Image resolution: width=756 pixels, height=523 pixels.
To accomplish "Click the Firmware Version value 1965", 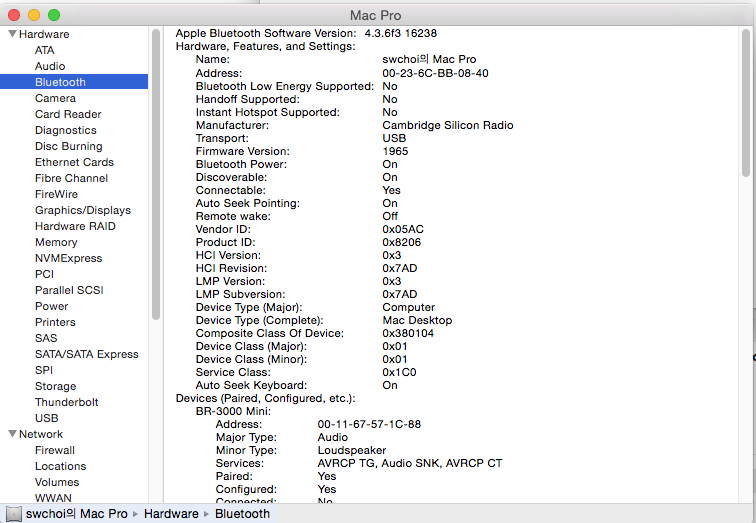I will [x=395, y=151].
